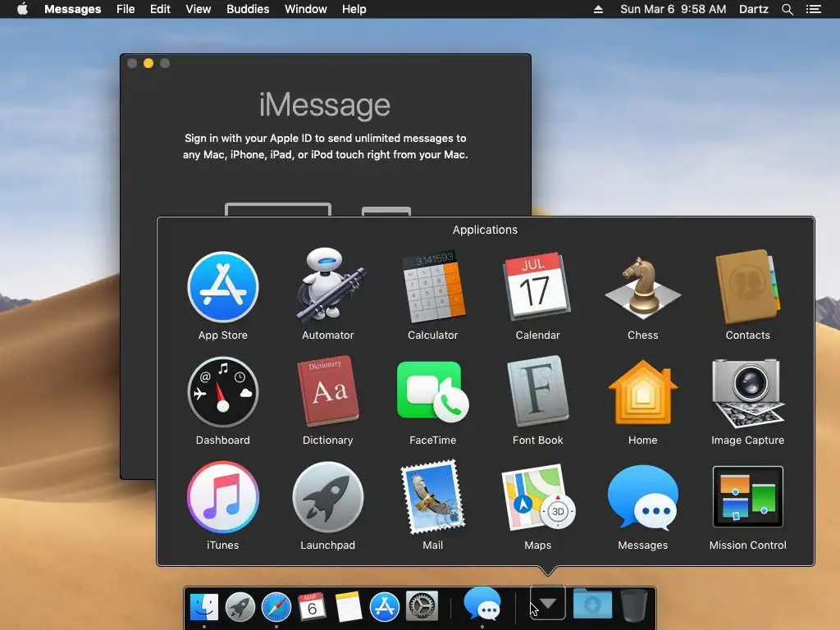Open the File menu
The height and width of the screenshot is (630, 840).
coord(126,9)
